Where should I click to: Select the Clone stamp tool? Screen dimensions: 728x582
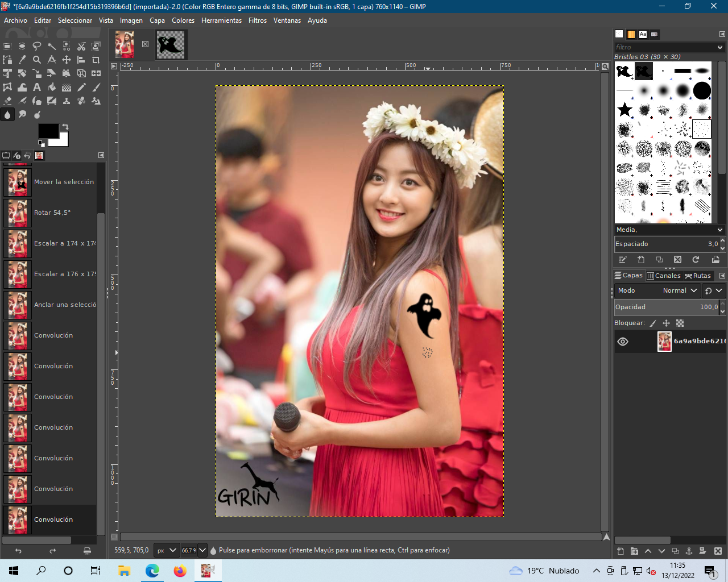tap(67, 101)
